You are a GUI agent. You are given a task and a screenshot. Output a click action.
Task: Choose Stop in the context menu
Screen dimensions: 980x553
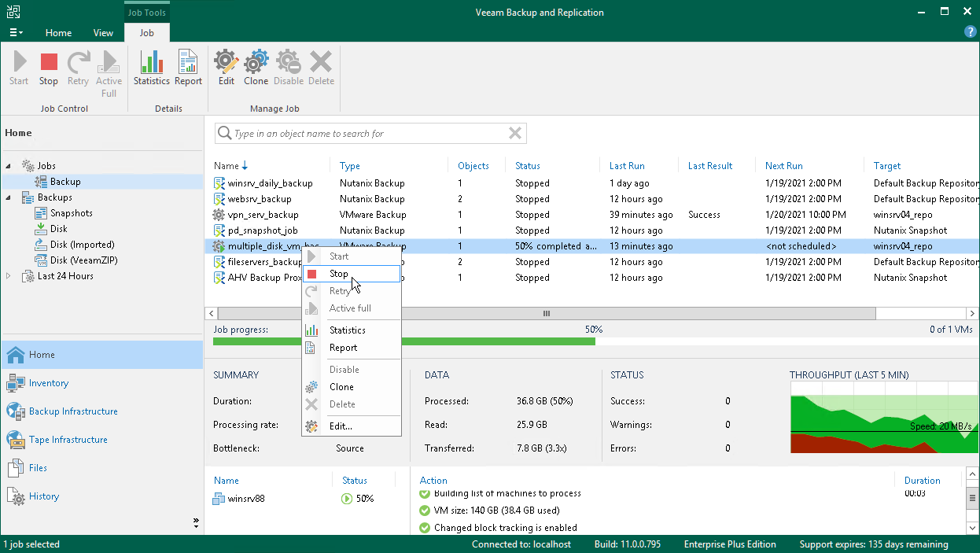pos(339,274)
